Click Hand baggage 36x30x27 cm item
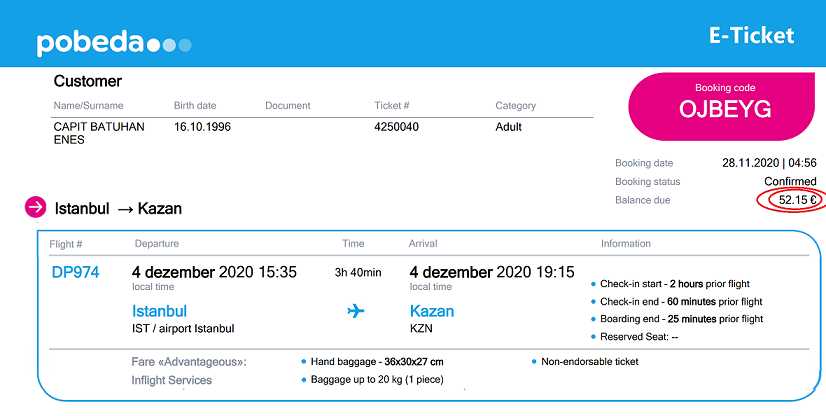 point(372,362)
